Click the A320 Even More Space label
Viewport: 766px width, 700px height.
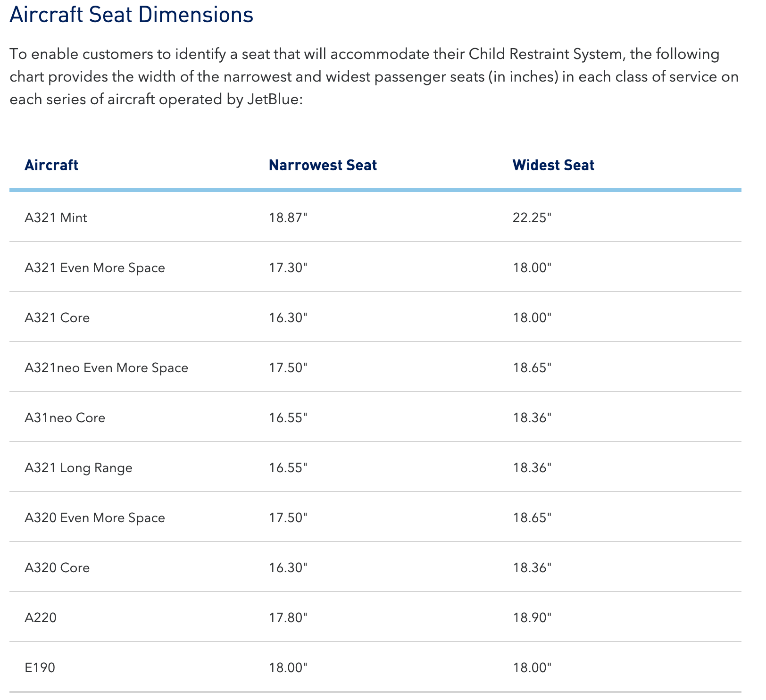click(95, 518)
